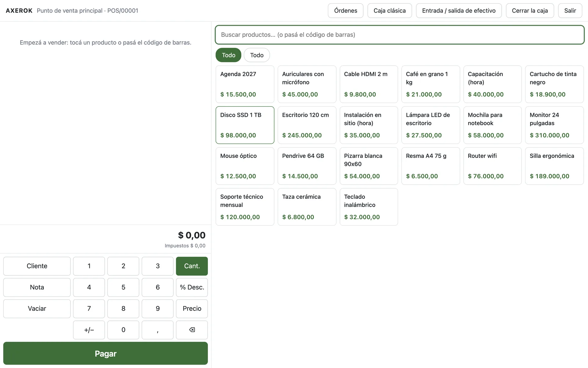Add Monitor 24 pulgadas product
Viewport: 588px width, 368px height.
(554, 125)
